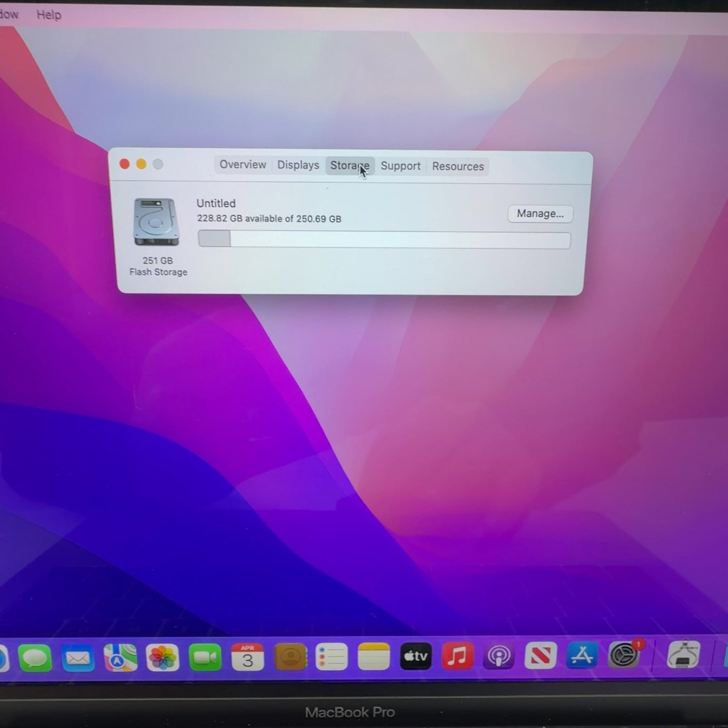Launch the Apple TV app
This screenshot has height=728, width=728.
[415, 657]
